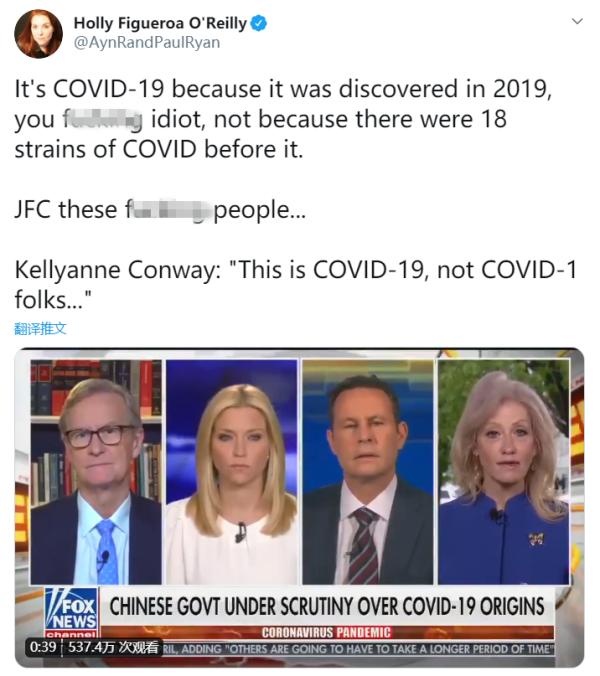This screenshot has width=600, height=676.
Task: Click the tweet's first COVID-19 paragraph
Action: (283, 119)
